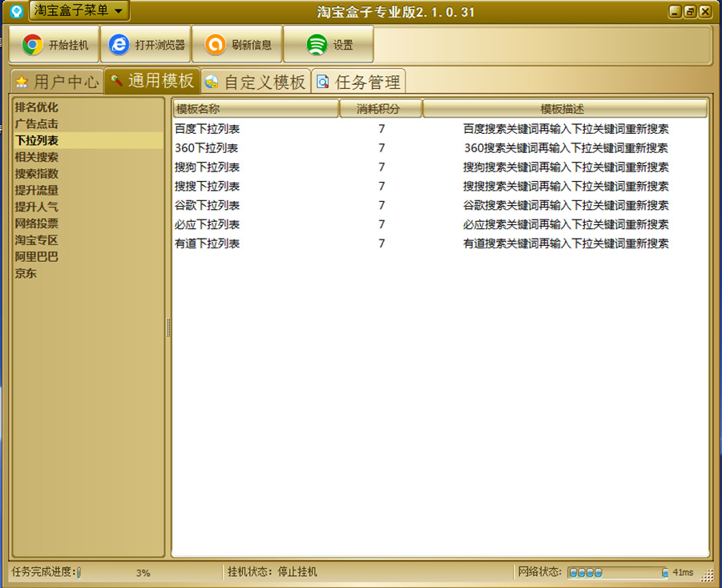This screenshot has width=722, height=588.
Task: Click the star icon on 用户中心 tab
Action: pyautogui.click(x=22, y=83)
